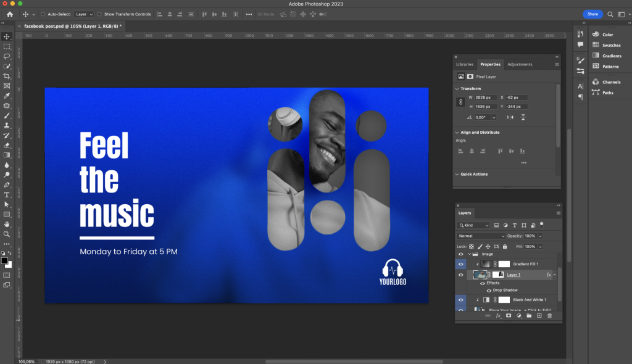
Task: Open the Normal blend mode dropdown
Action: click(481, 236)
